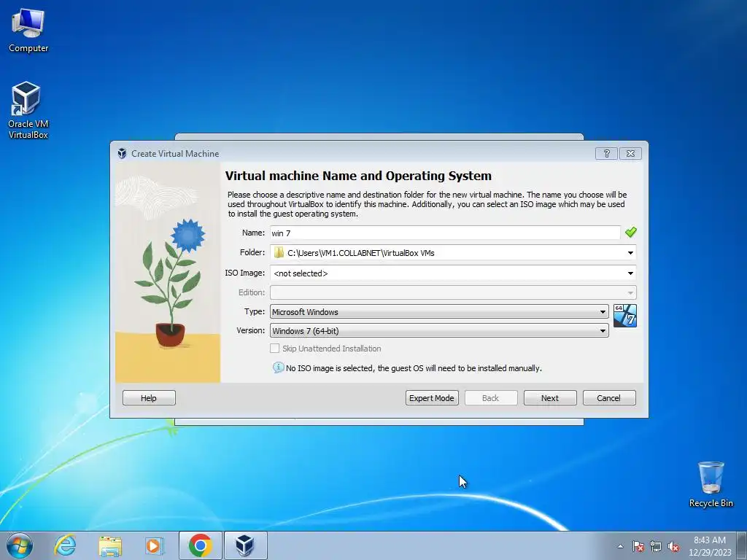Screen dimensions: 747x560
Task: Toggle Skip Unattended Installation checkbox
Action: point(274,348)
